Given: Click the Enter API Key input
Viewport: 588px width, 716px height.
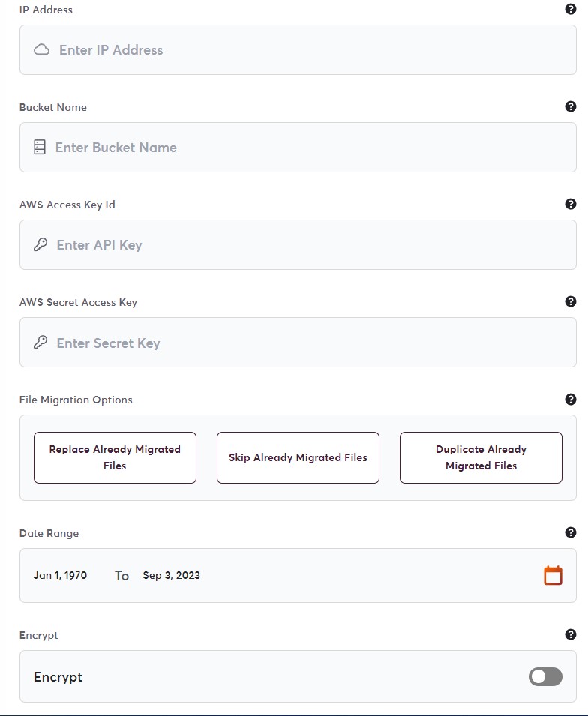Looking at the screenshot, I should click(x=300, y=245).
